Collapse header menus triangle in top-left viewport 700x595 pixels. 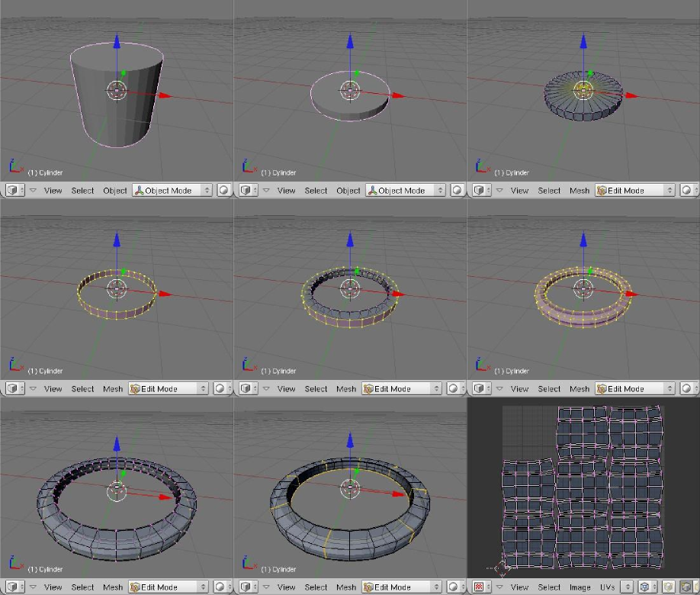33,190
